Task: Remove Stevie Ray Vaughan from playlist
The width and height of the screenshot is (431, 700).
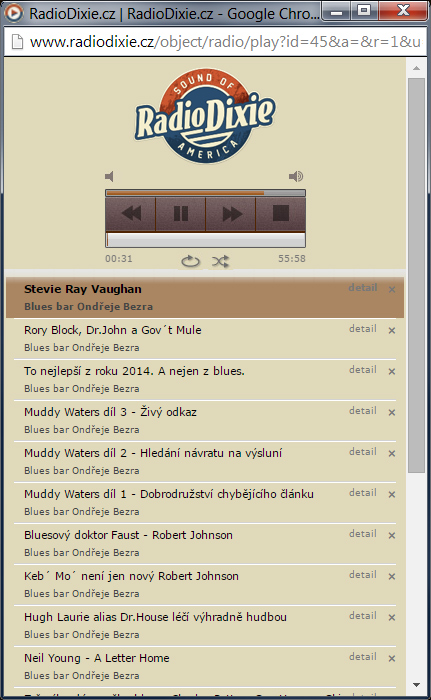Action: (392, 289)
